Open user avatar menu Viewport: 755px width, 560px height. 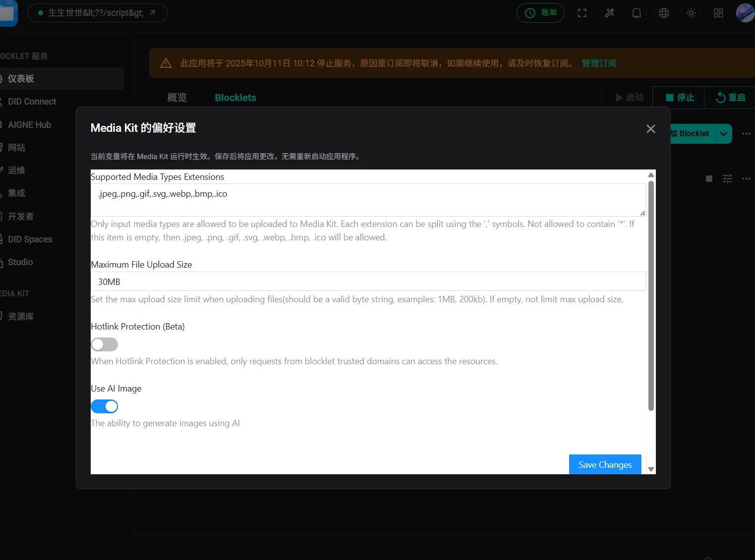point(745,13)
